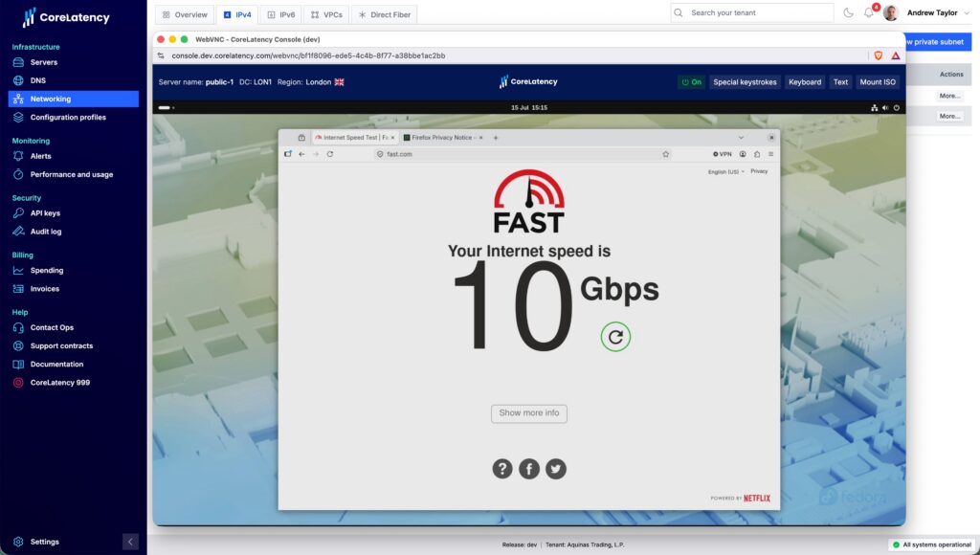Focus the Search your tenant field
Viewport: 980px width, 555px height.
point(752,12)
